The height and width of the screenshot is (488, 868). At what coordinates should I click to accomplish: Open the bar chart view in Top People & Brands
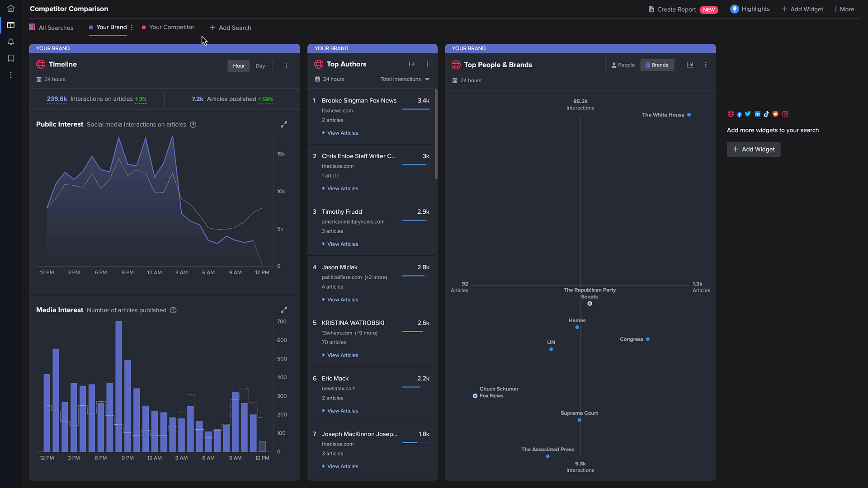coord(690,65)
